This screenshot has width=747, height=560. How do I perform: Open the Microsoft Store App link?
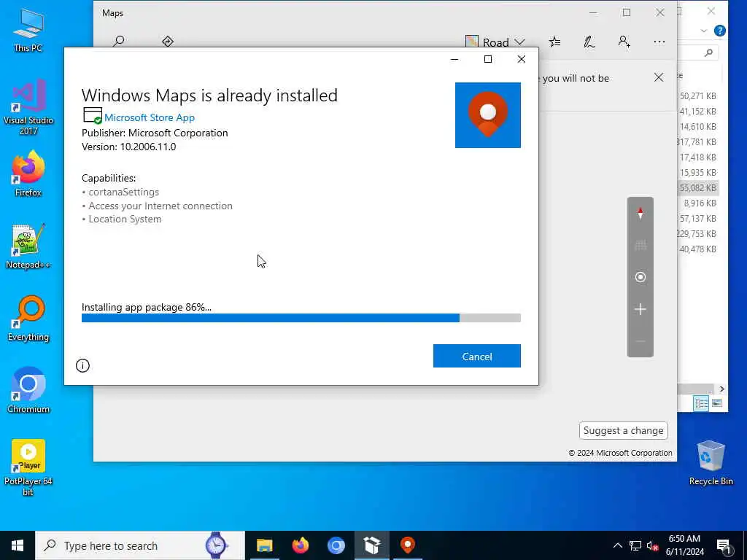[150, 117]
